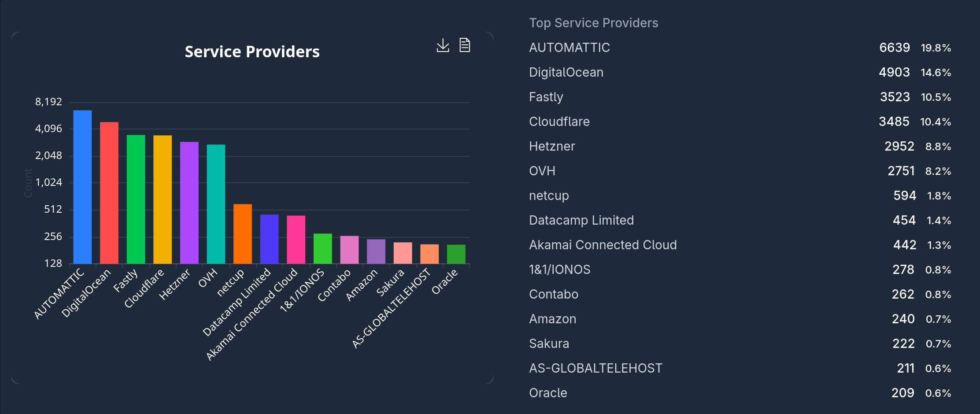Screen dimensions: 980x414
Task: Click the purple Hetzner bar
Action: click(189, 203)
